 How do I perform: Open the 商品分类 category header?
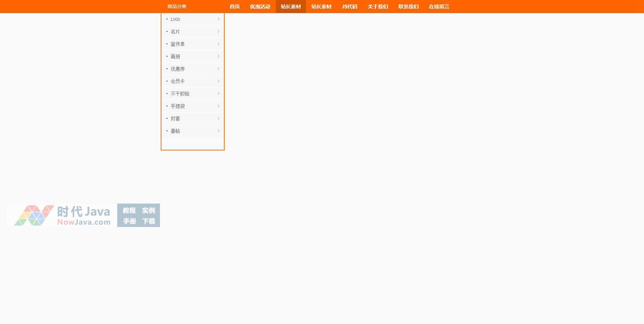(177, 6)
